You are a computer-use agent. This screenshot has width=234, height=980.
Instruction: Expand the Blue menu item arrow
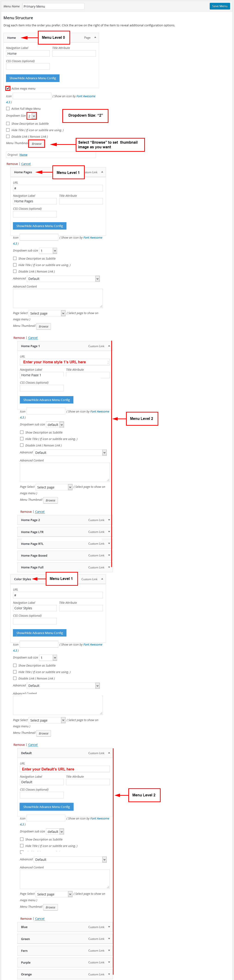(x=109, y=927)
